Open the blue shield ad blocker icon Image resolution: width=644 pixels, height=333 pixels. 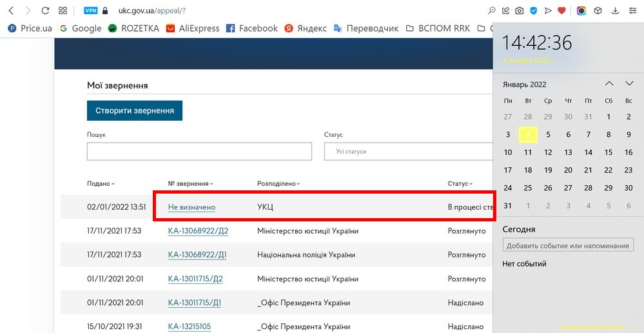tap(534, 11)
